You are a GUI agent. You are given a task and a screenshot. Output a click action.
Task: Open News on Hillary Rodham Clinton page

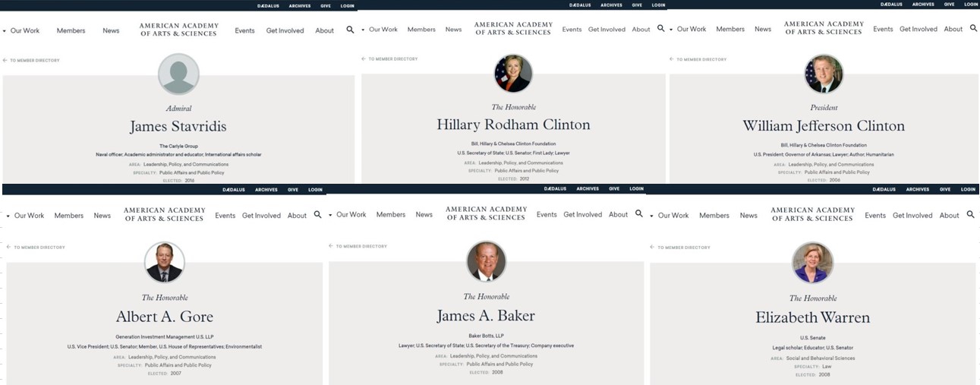[454, 30]
